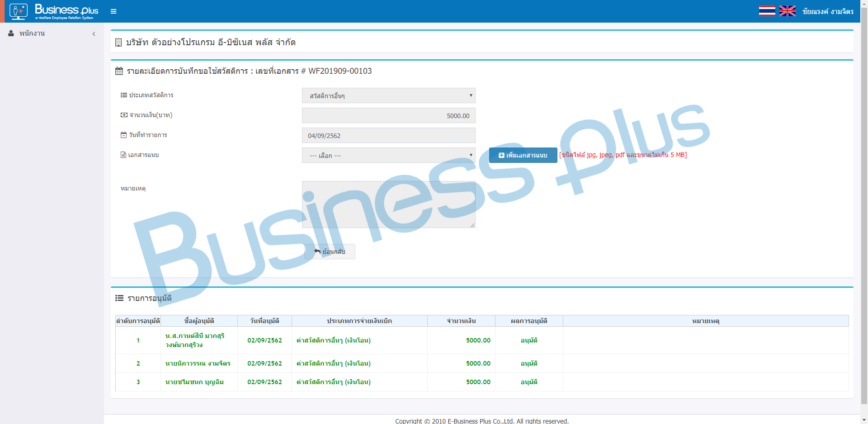Click the company building icon
The image size is (868, 424).
(118, 43)
